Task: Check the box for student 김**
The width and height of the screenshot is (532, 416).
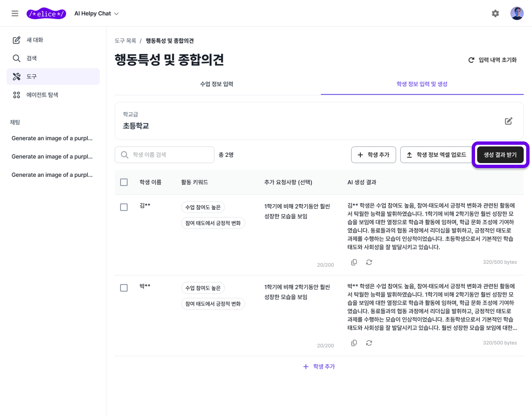Action: [124, 207]
